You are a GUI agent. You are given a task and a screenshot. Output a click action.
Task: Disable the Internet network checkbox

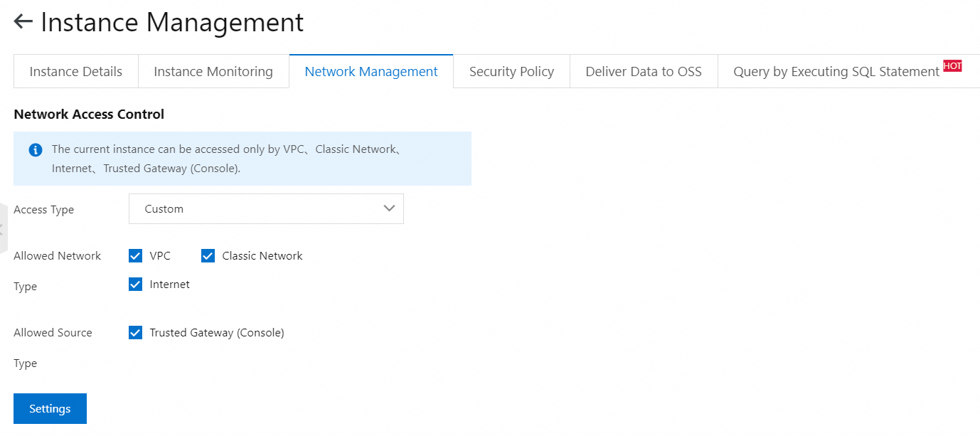pos(136,285)
